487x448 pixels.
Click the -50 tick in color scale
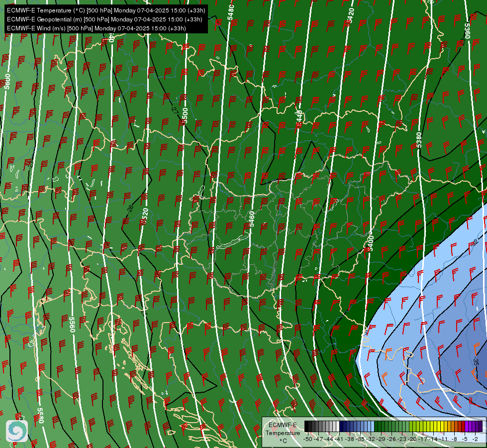tap(308, 439)
